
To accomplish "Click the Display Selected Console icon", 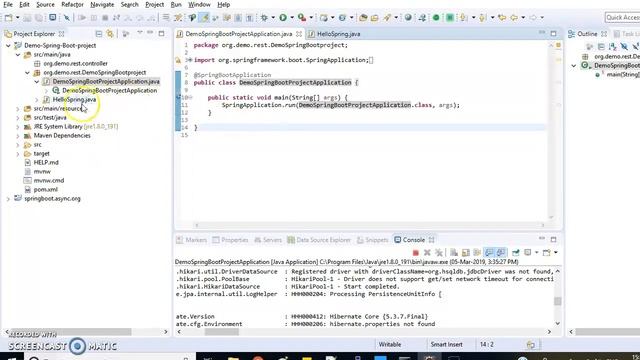I will point(528,253).
